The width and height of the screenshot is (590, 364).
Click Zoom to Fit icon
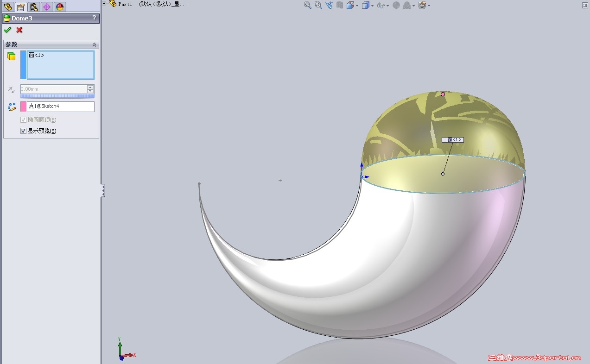click(307, 5)
